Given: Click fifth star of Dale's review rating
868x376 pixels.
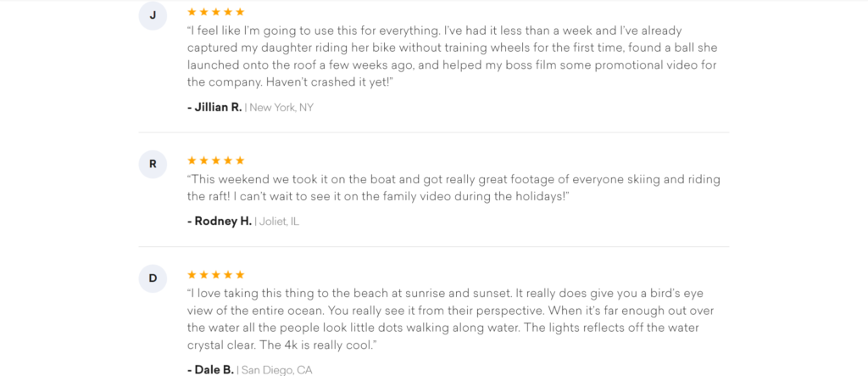Looking at the screenshot, I should [x=240, y=275].
